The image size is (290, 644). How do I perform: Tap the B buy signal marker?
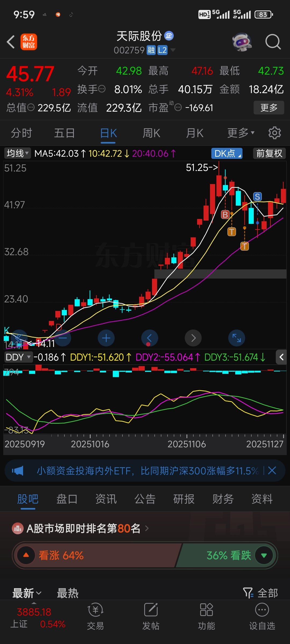225,214
